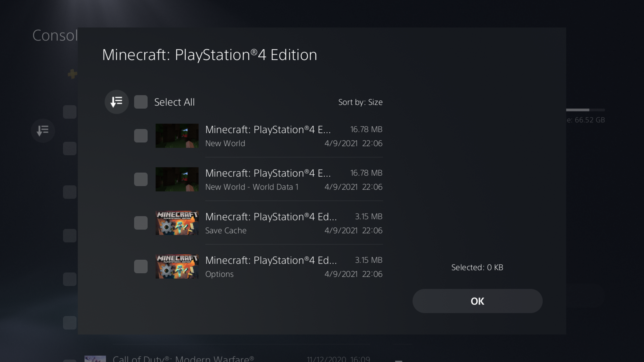Click the Save Cache Minecraft thumbnail
The height and width of the screenshot is (362, 644).
[x=177, y=223]
